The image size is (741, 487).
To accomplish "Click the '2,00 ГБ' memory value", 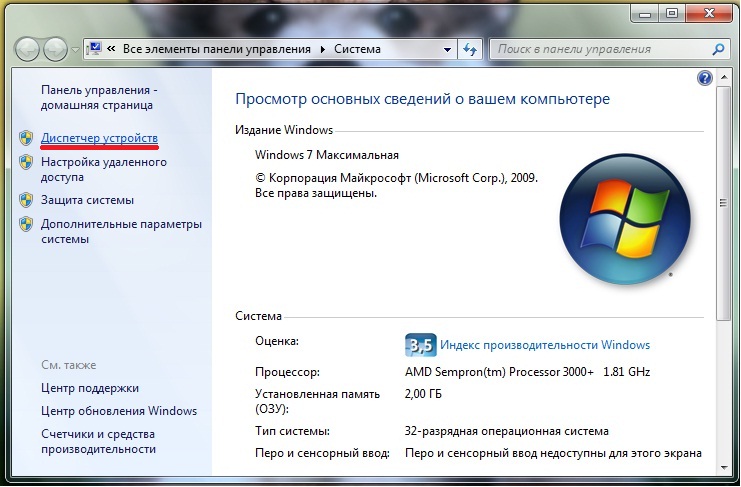I will tap(423, 394).
